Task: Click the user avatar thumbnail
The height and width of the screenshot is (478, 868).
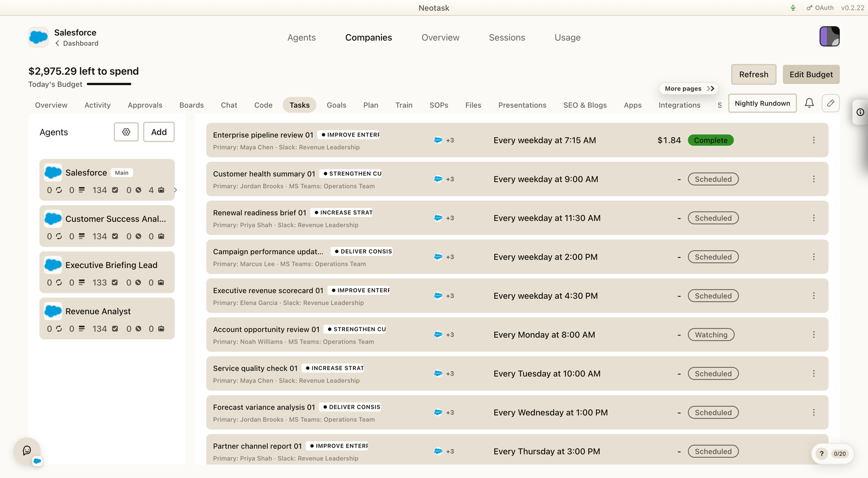Action: tap(829, 36)
